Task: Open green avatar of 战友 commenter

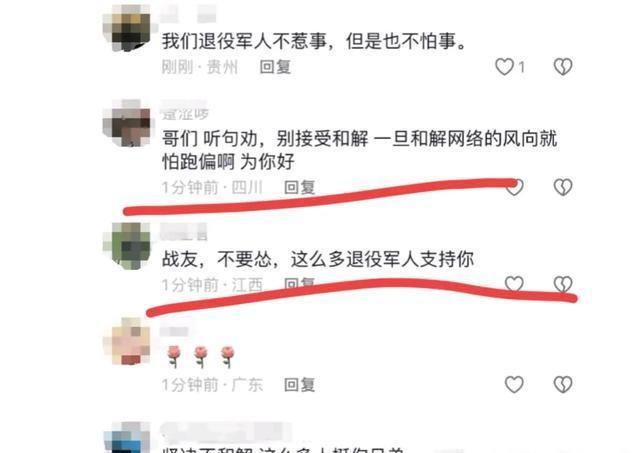Action: pos(127,246)
